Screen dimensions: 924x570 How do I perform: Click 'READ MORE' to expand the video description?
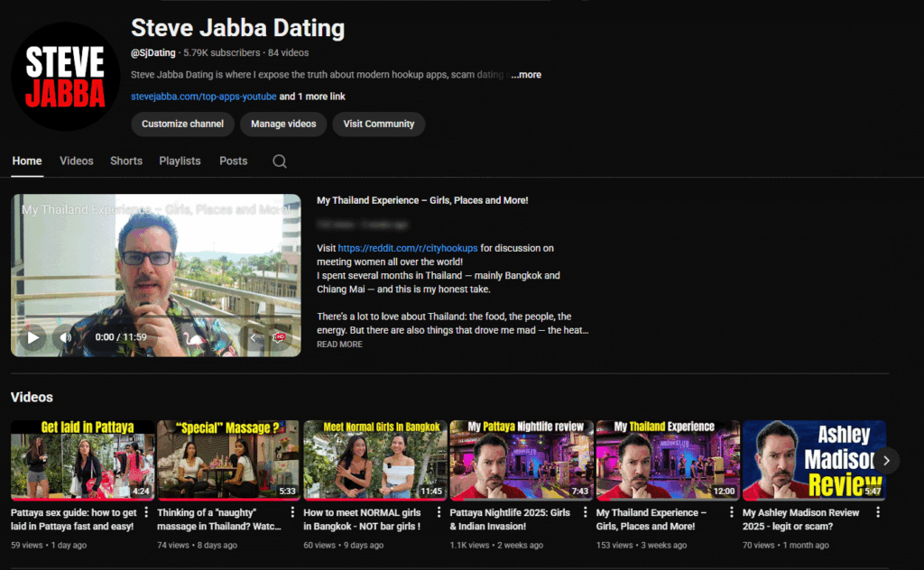tap(339, 344)
